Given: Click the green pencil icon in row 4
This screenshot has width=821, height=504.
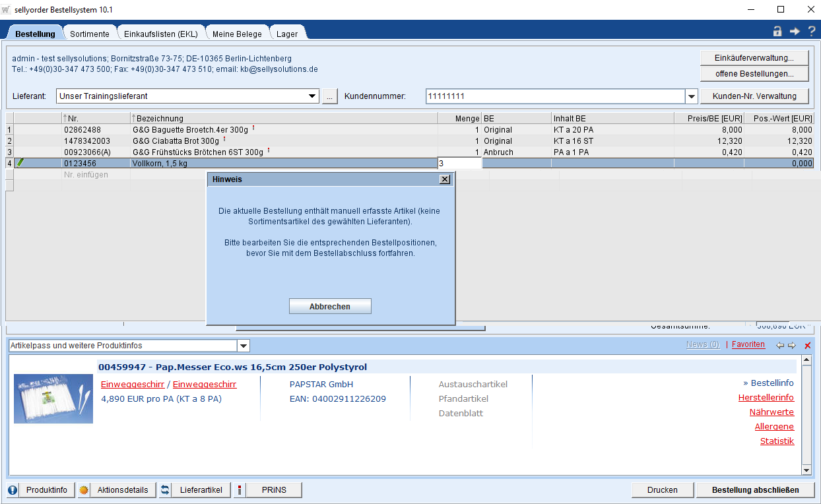Looking at the screenshot, I should [20, 162].
